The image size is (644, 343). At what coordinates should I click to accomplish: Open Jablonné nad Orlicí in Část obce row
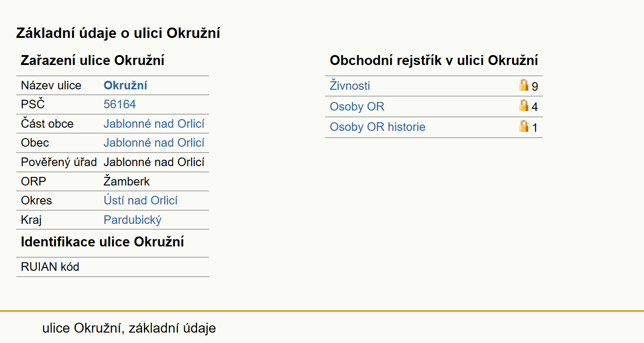(154, 124)
